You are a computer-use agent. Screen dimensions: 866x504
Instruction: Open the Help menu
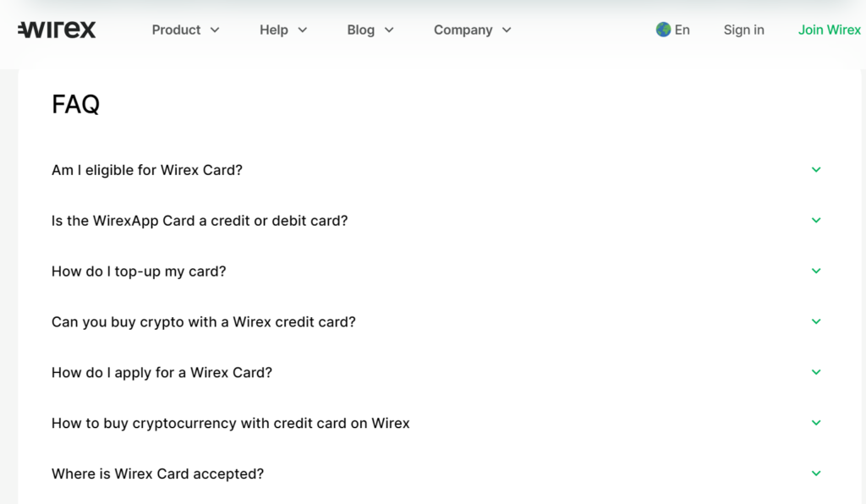pos(283,30)
